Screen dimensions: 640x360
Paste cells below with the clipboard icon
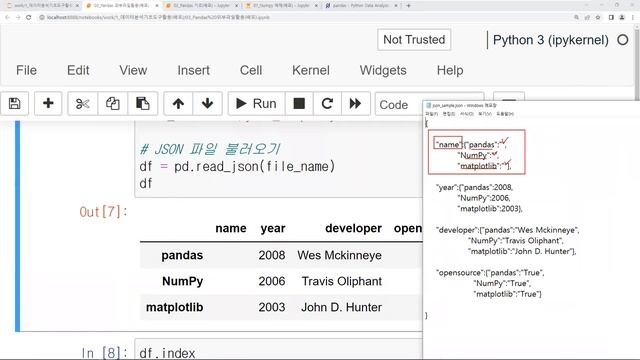coord(142,104)
